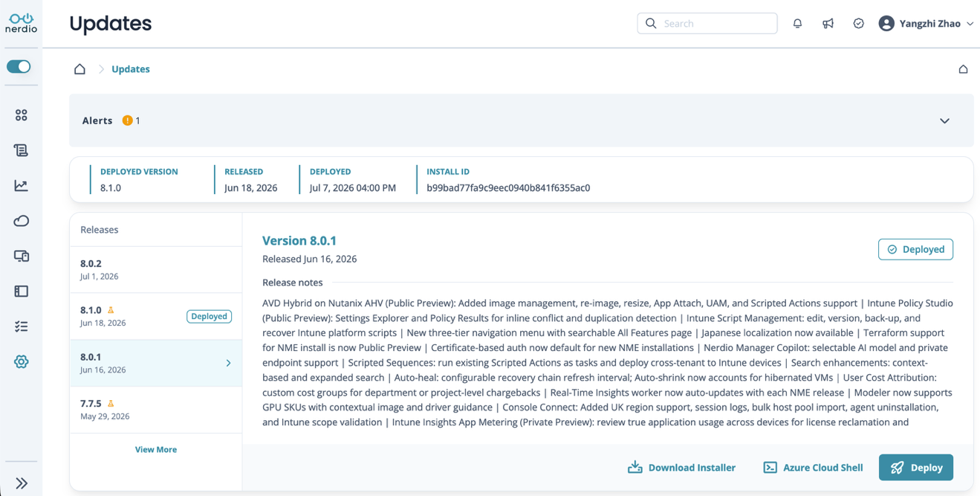This screenshot has width=980, height=496.
Task: Select release 8.1.0 in Releases list
Action: pyautogui.click(x=156, y=317)
